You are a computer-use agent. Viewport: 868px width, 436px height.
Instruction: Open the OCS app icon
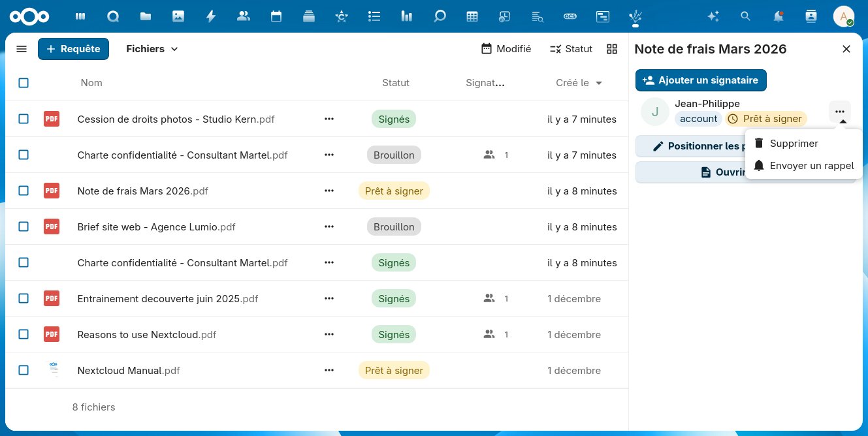point(570,16)
